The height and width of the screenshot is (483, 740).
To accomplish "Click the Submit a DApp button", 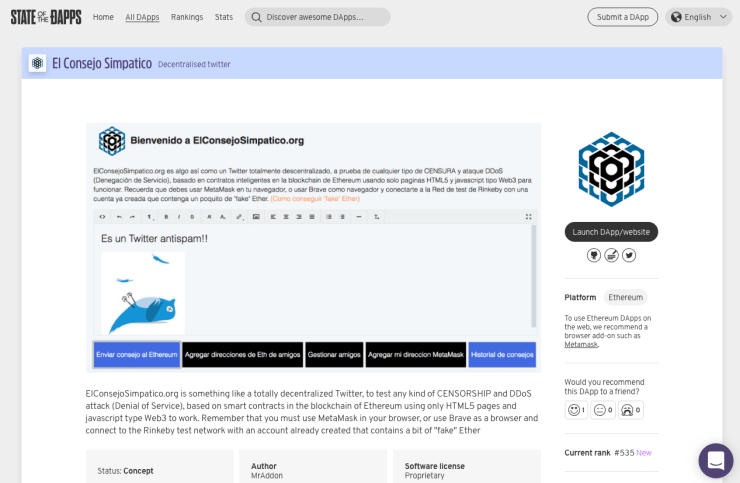I will [x=622, y=17].
